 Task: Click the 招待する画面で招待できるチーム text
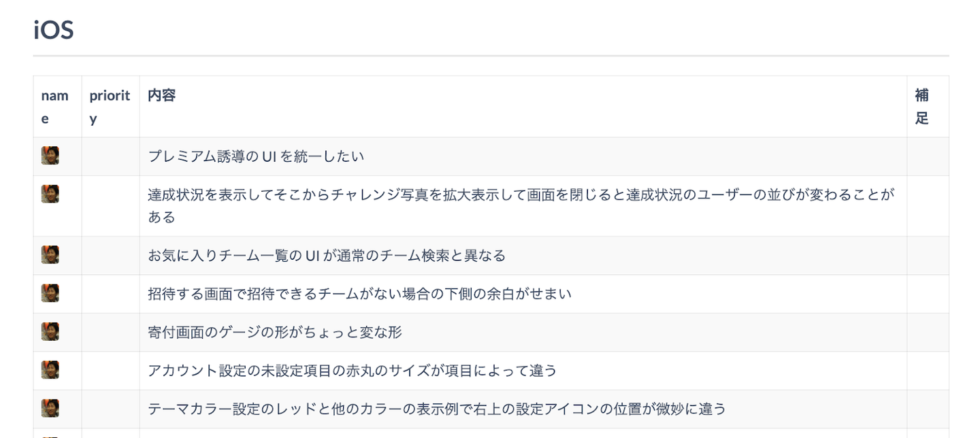(359, 294)
